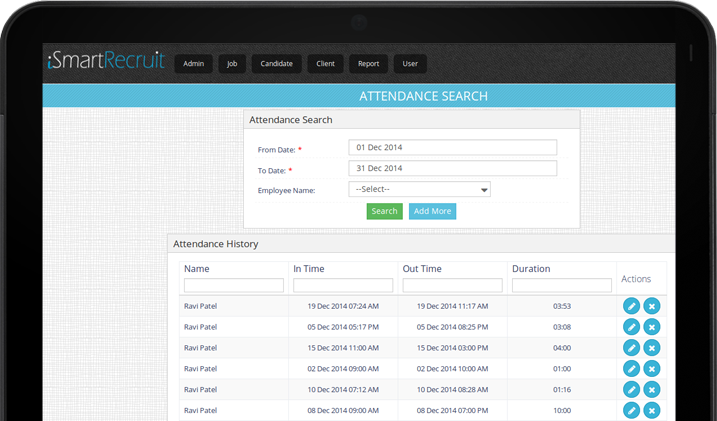Viewport: 717px width, 421px height.
Task: Delete the attendance record with duration 03:53
Action: (651, 306)
